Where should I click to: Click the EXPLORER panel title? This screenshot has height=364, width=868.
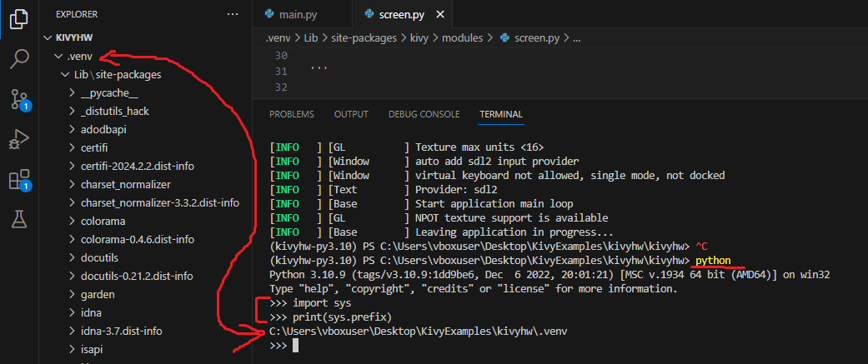tap(77, 14)
